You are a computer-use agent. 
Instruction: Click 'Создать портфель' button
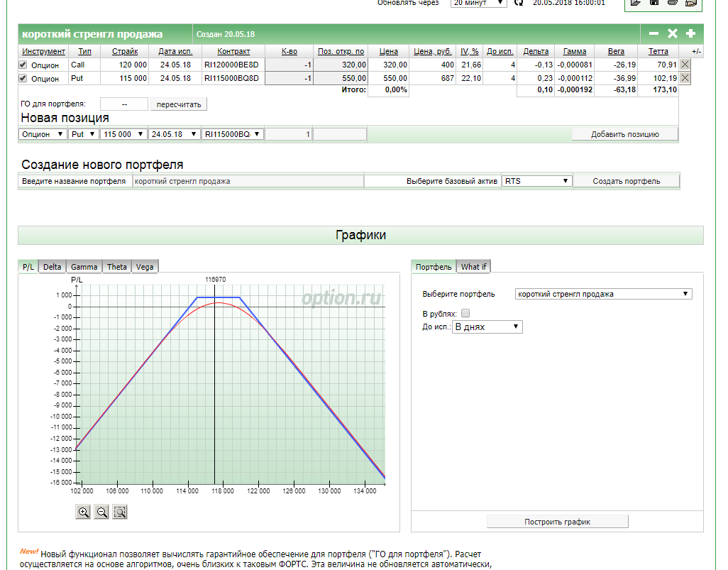tap(627, 181)
